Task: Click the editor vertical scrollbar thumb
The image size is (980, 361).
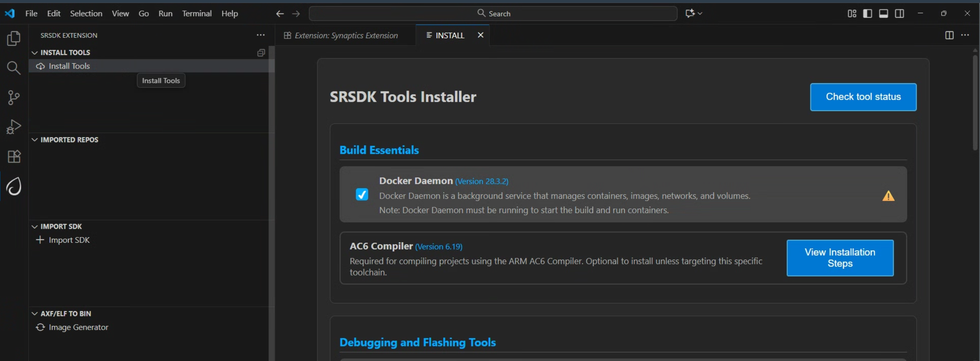Action: point(975,102)
